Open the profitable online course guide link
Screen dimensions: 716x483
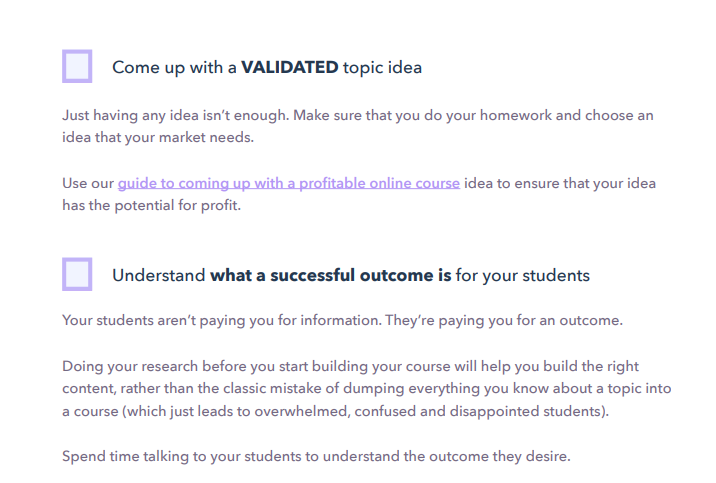pos(289,184)
